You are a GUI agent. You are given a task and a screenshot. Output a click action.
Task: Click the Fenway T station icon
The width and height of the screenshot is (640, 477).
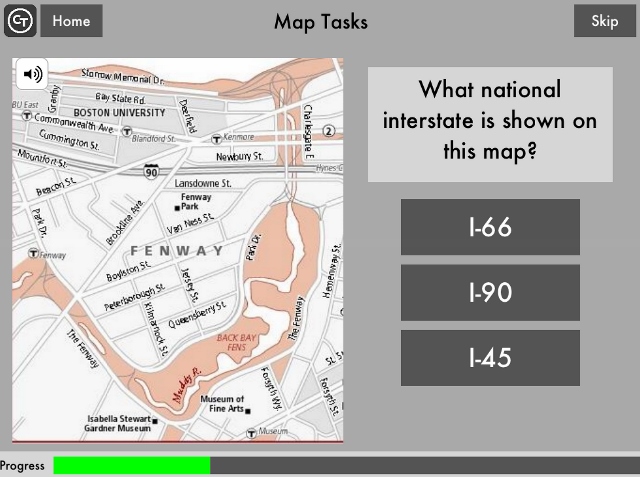33,255
